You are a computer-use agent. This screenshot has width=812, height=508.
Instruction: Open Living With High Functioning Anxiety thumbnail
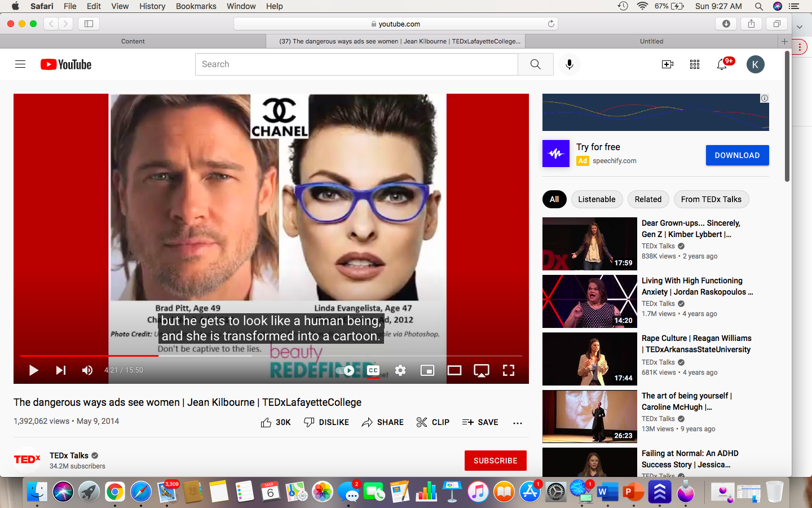tap(590, 301)
